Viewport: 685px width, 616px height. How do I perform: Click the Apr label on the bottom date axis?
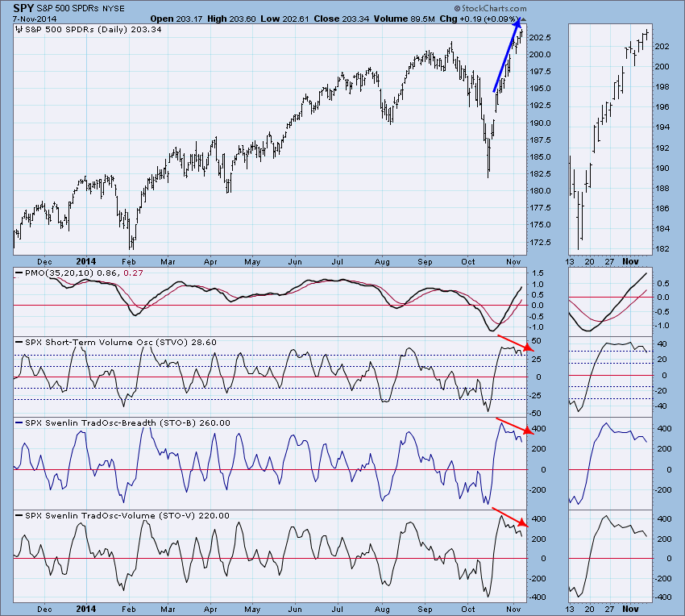(210, 609)
